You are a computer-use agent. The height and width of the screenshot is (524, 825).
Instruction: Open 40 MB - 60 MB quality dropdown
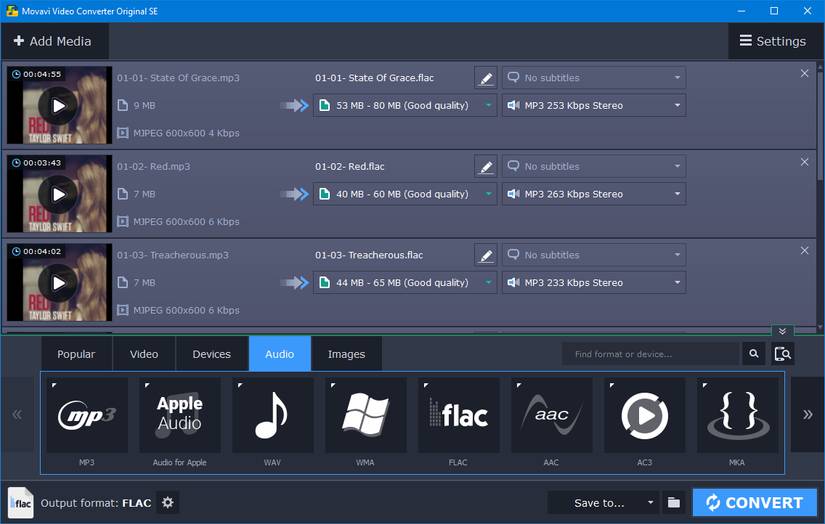[x=405, y=194]
